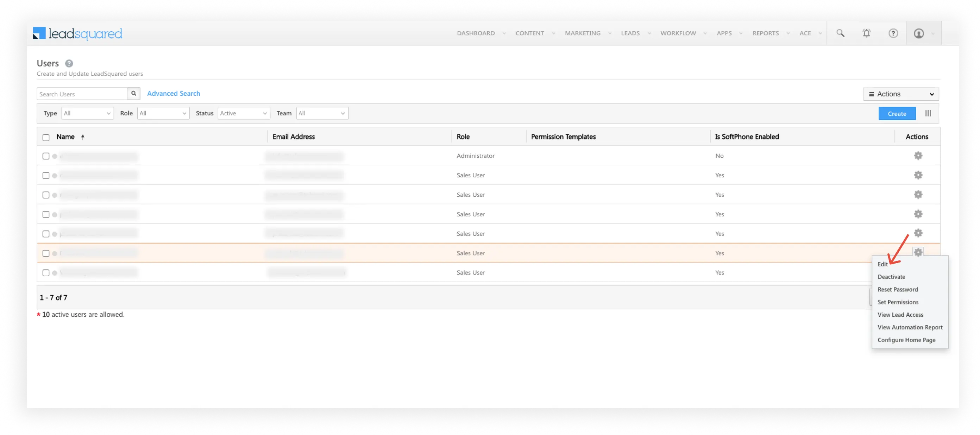Expand the REPORTS menu

(771, 33)
